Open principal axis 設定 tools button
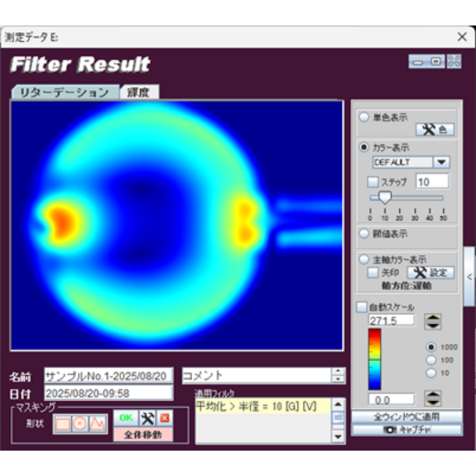 [x=430, y=273]
